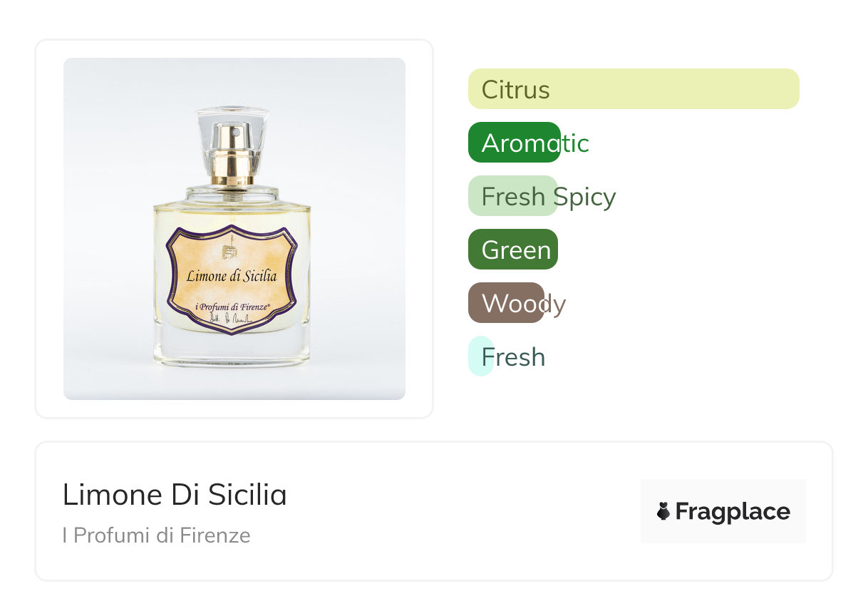868x616 pixels.
Task: Visit the I Profumi di Firenze brand link
Action: (156, 535)
